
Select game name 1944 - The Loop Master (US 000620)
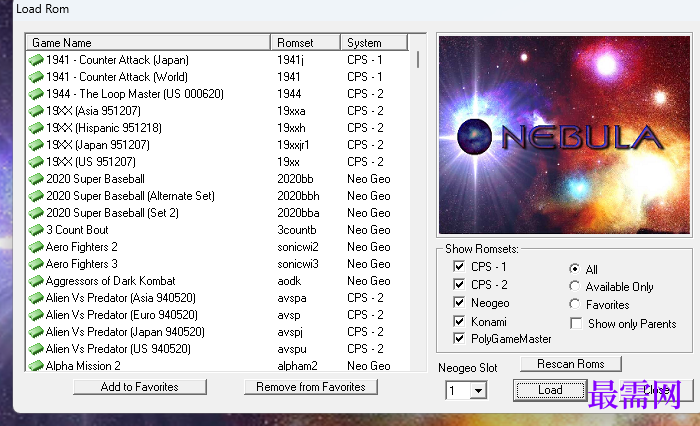pos(135,94)
